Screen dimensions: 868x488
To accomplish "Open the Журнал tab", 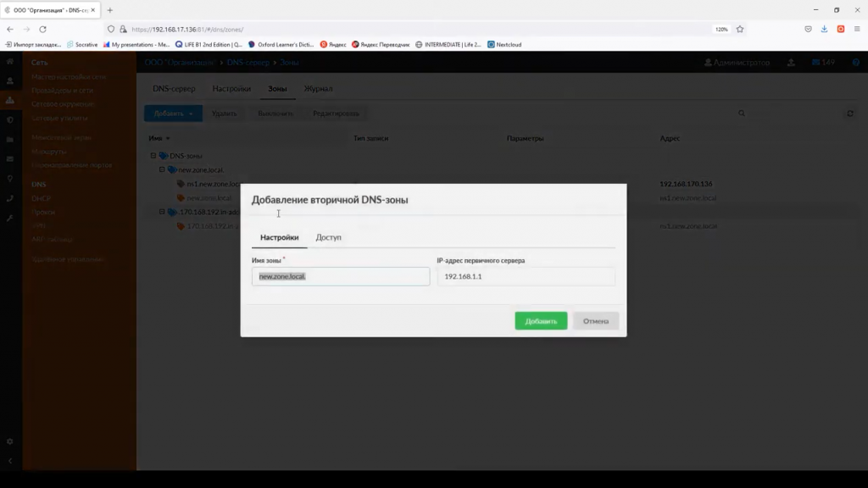I will pos(319,88).
